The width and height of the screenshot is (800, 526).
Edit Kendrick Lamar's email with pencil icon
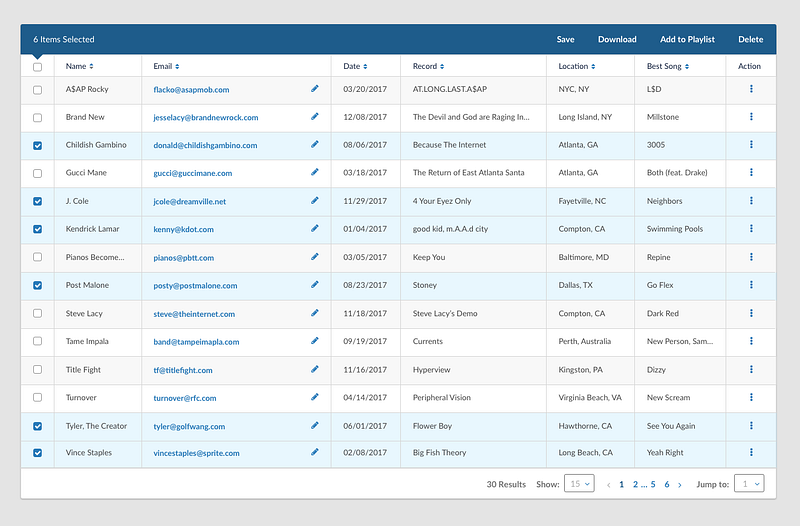point(315,229)
